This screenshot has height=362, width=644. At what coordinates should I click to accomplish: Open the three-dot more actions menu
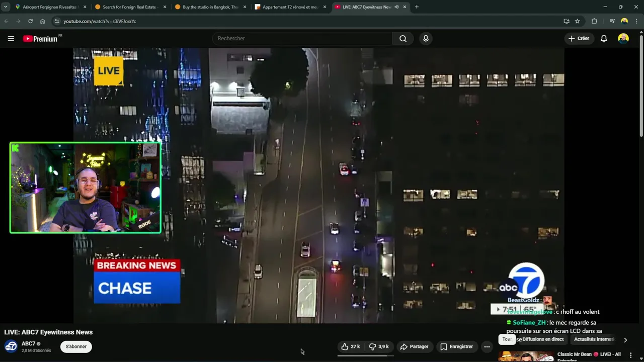(x=487, y=346)
